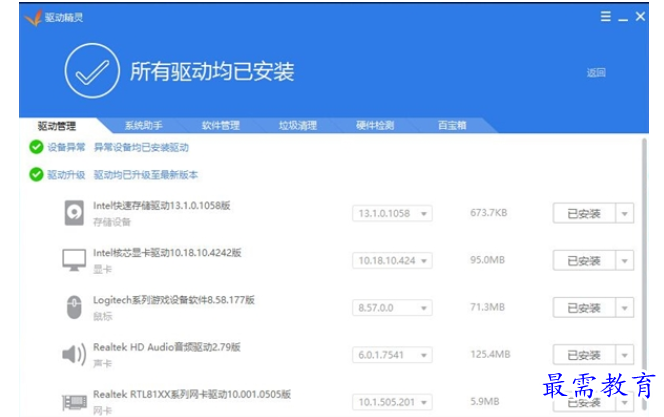Open the hamburger menu icon in title bar
This screenshot has width=664, height=417.
click(x=606, y=17)
